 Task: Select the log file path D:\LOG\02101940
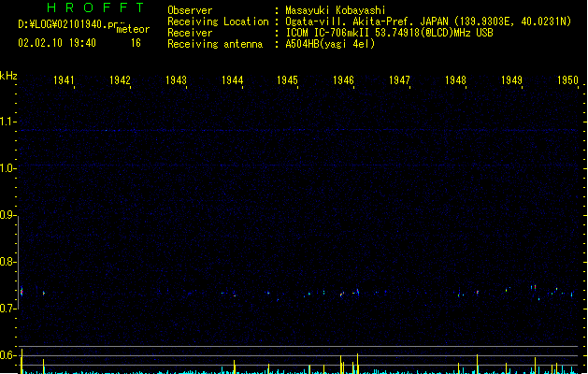coord(71,24)
